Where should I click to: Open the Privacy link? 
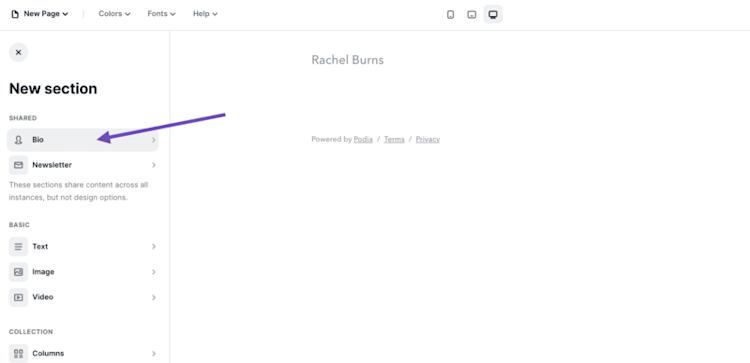click(x=428, y=139)
